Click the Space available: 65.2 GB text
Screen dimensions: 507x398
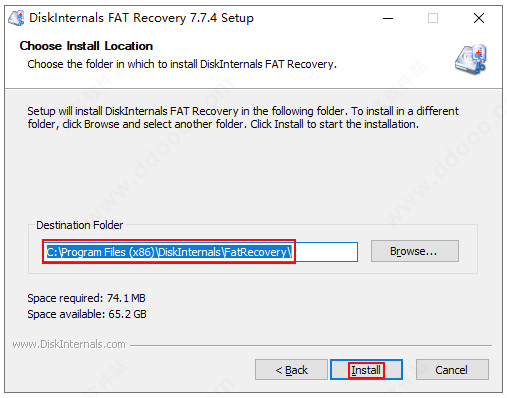[x=87, y=314]
